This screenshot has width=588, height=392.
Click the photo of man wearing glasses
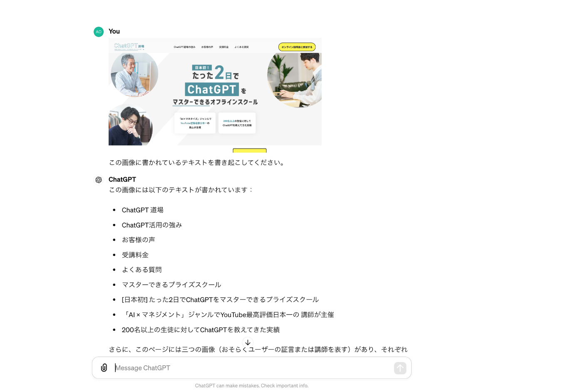click(130, 125)
